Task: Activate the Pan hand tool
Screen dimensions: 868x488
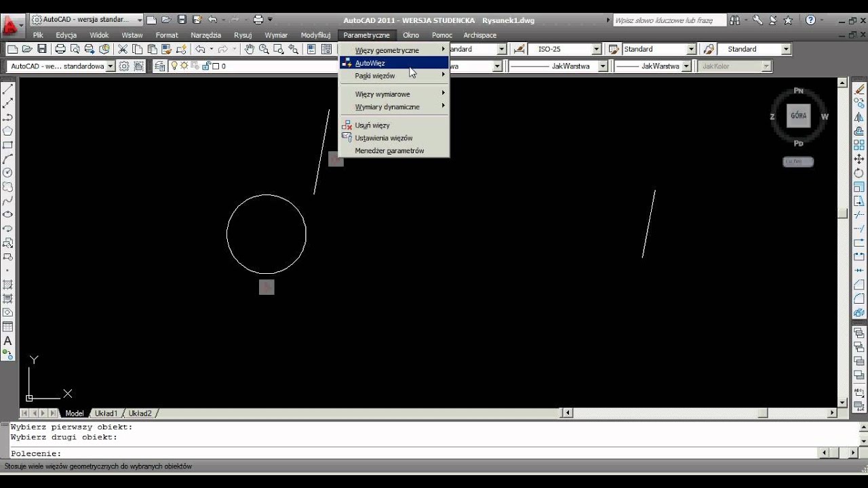Action: (x=249, y=49)
